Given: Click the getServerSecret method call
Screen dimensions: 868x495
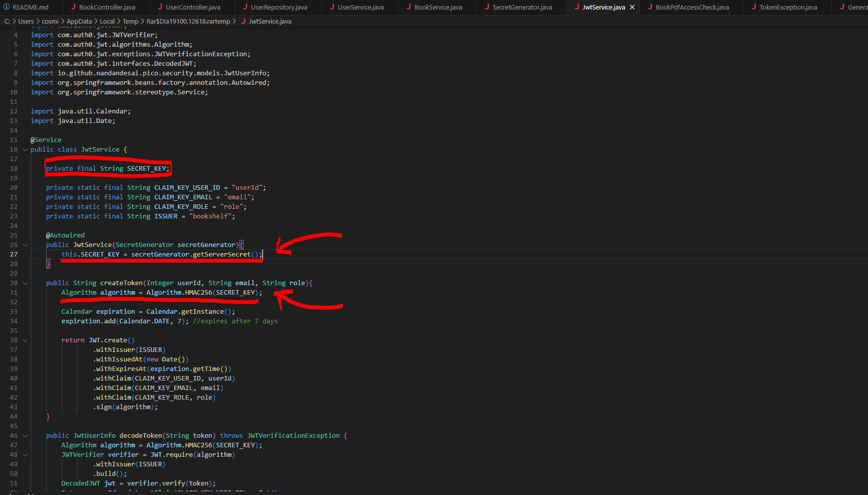Looking at the screenshot, I should [x=222, y=255].
